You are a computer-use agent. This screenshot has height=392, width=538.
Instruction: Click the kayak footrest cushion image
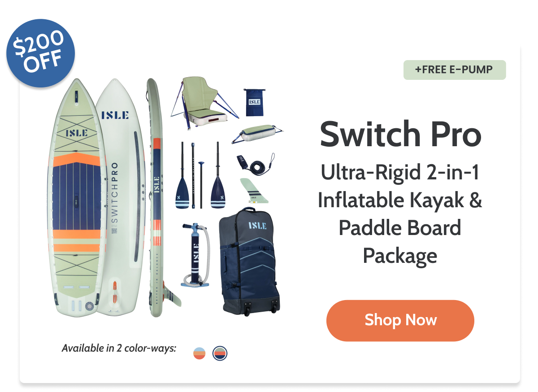[257, 134]
